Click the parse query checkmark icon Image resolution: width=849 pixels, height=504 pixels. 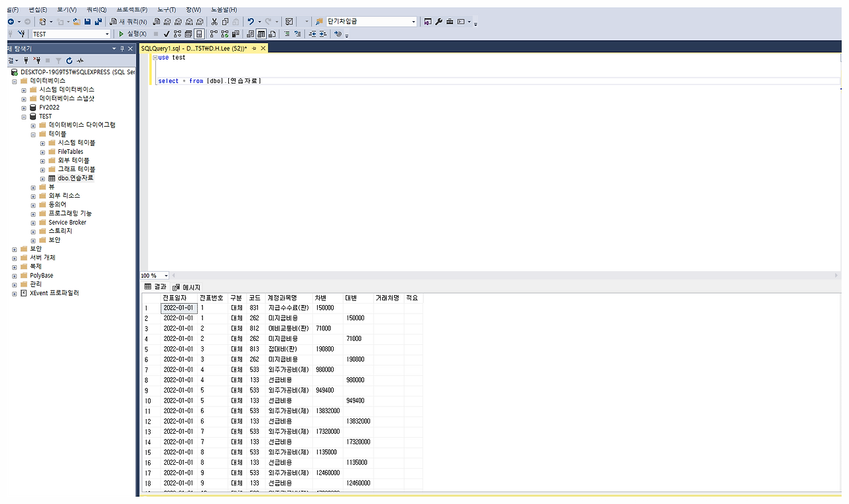[166, 34]
